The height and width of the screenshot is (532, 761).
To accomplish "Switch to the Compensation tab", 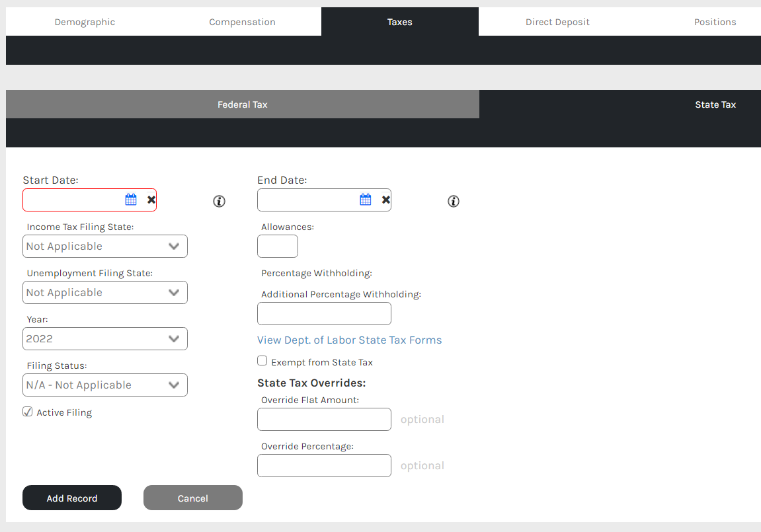I will [x=242, y=22].
